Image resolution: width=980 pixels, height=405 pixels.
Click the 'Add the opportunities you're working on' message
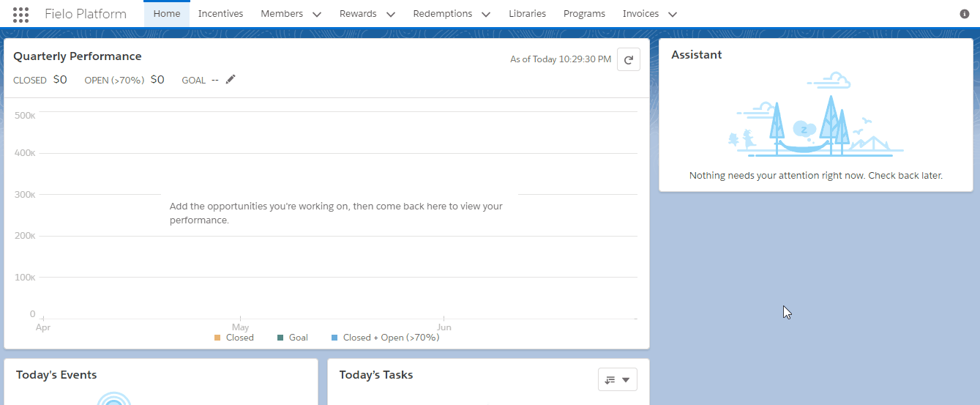click(336, 213)
